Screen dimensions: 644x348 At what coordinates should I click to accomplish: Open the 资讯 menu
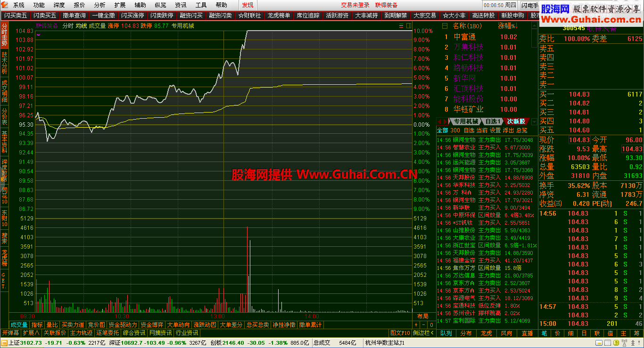point(181,5)
